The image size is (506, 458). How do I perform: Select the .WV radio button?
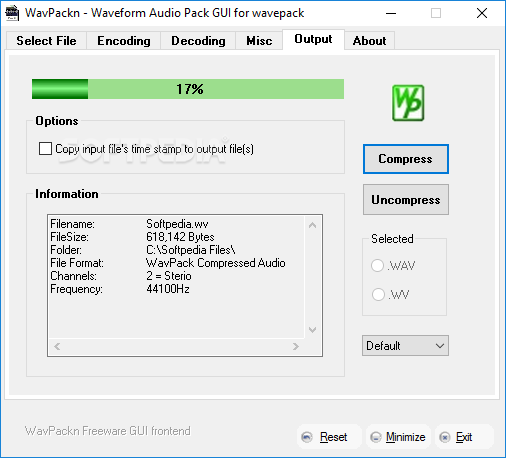tap(378, 294)
